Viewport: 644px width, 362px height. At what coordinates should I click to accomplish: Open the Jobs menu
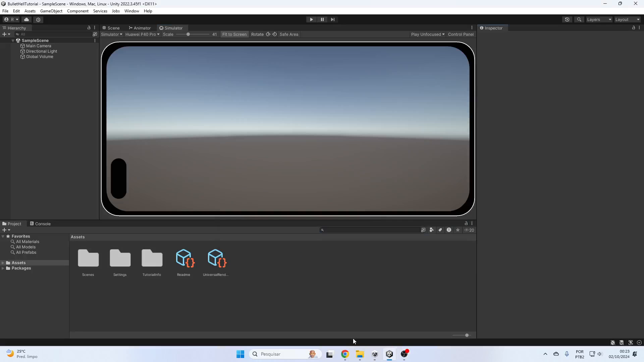pyautogui.click(x=116, y=11)
